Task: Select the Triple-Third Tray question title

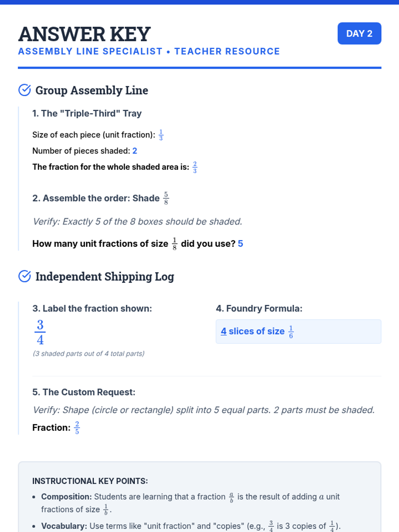Action: (87, 113)
